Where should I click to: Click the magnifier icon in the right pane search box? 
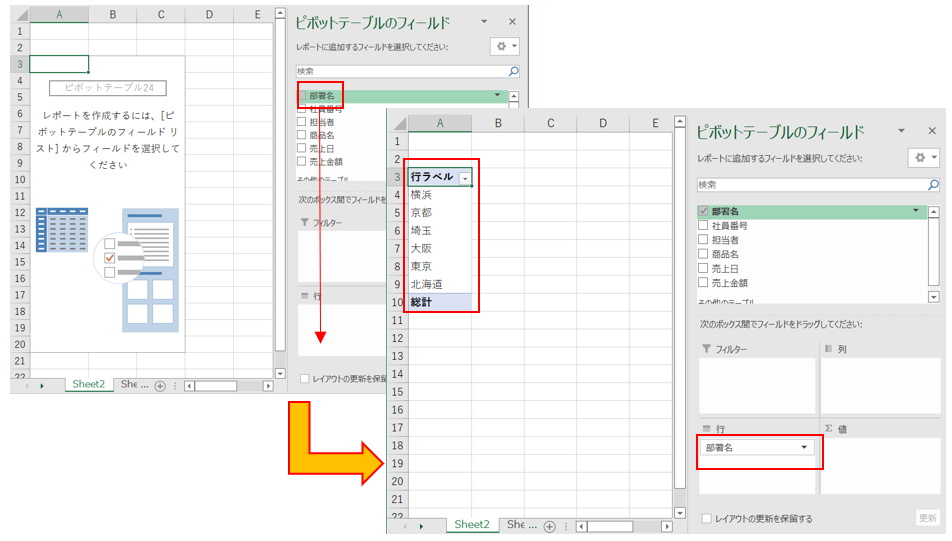(x=933, y=185)
